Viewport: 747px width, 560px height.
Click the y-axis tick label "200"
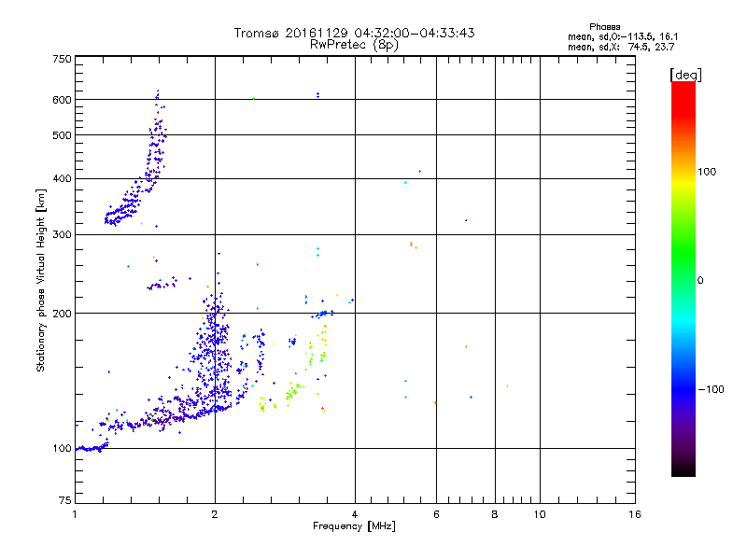coord(63,314)
